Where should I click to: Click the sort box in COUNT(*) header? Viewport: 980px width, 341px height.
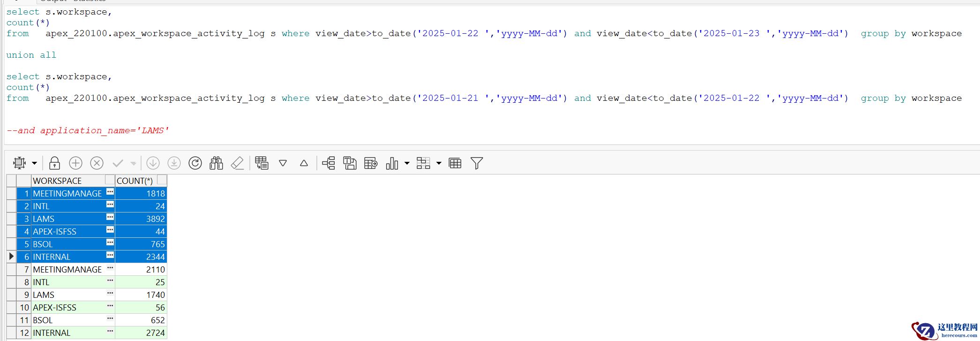tap(162, 180)
